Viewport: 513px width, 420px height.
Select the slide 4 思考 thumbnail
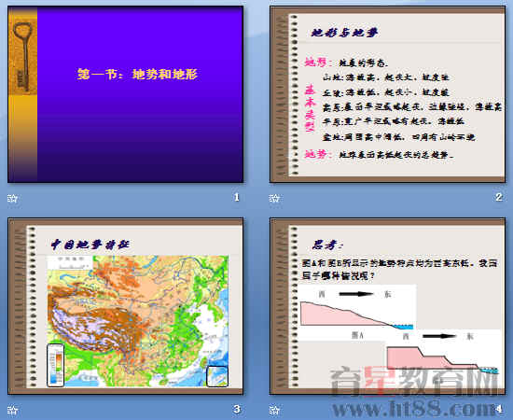tap(387, 306)
